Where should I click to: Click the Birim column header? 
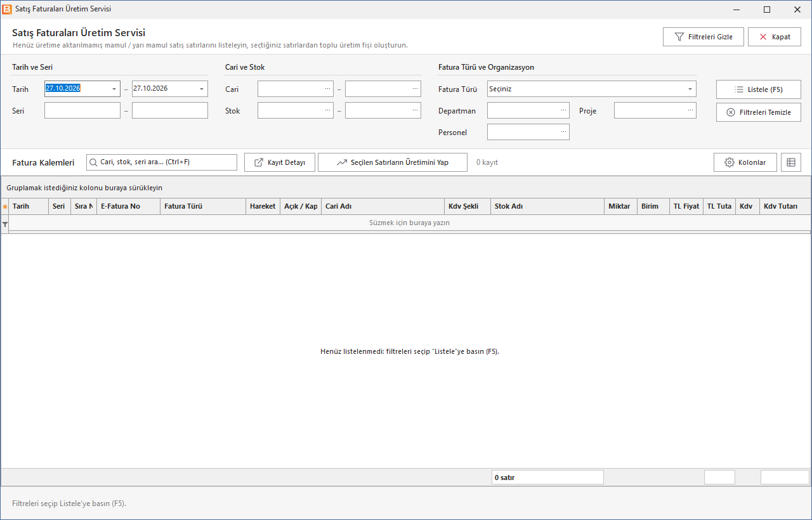[653, 206]
